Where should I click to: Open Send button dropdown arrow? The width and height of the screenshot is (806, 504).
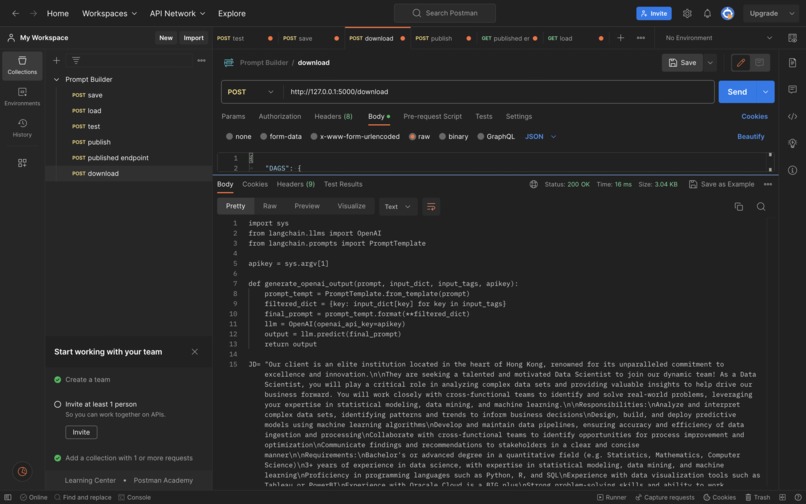(765, 92)
